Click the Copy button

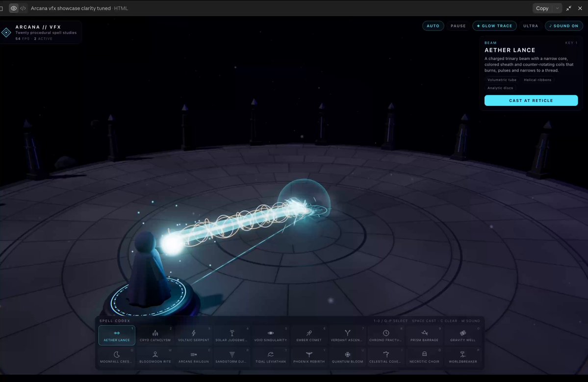tap(542, 8)
